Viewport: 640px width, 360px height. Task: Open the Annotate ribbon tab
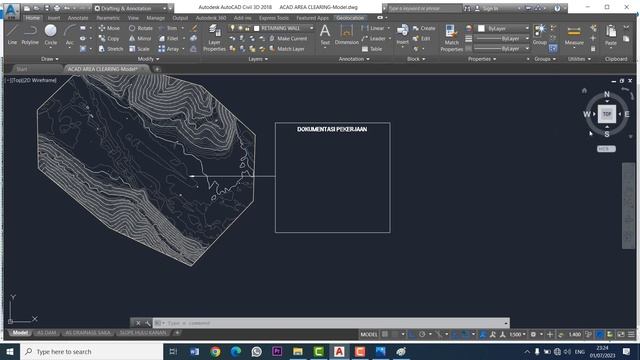78,18
